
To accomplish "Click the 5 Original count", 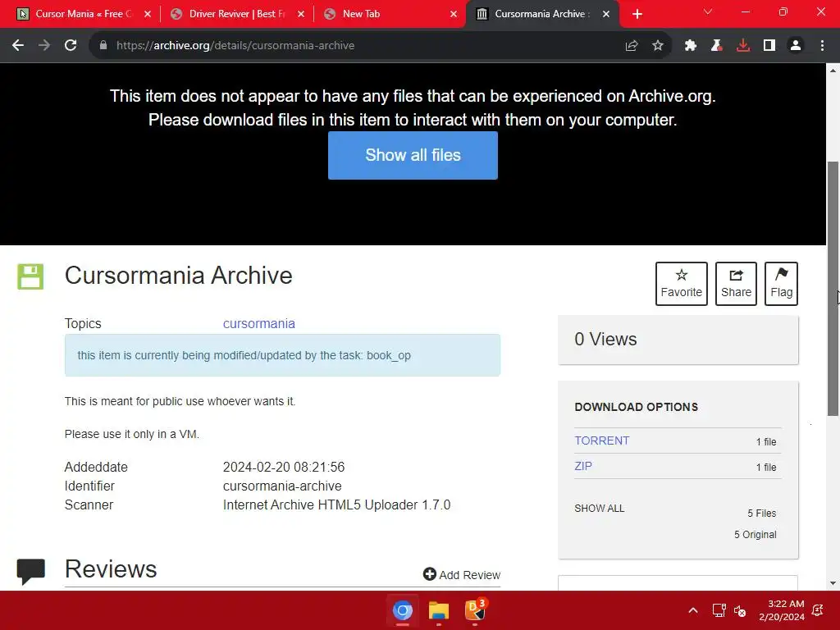I will point(755,535).
